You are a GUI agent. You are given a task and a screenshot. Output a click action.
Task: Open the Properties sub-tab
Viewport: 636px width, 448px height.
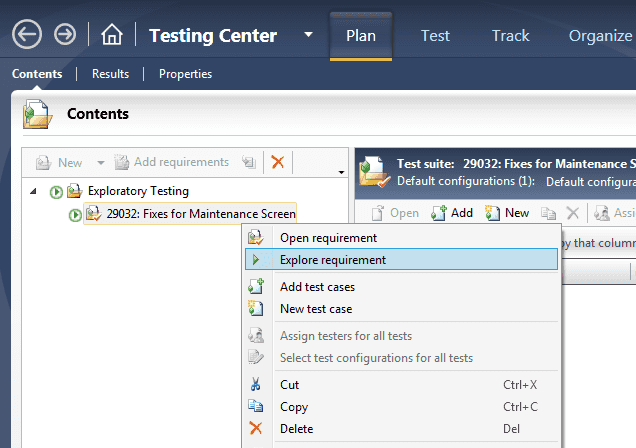pos(185,74)
